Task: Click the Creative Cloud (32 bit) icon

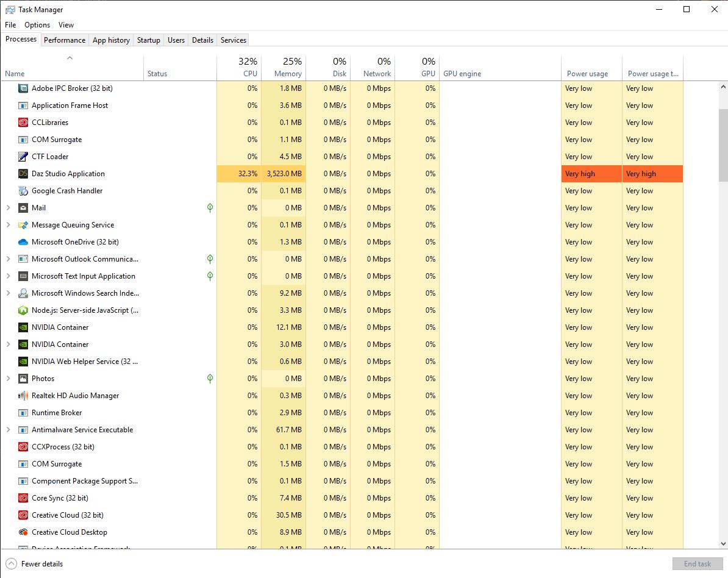Action: tap(23, 515)
